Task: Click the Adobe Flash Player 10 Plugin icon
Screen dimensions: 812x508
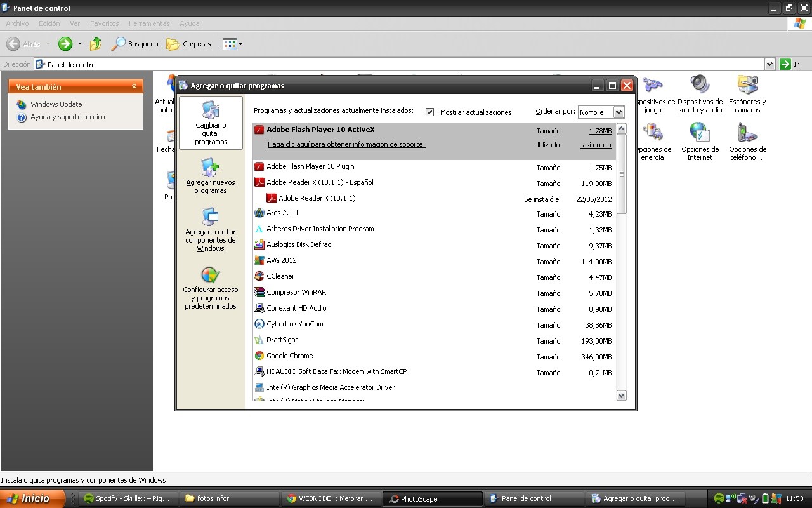Action: click(x=259, y=166)
